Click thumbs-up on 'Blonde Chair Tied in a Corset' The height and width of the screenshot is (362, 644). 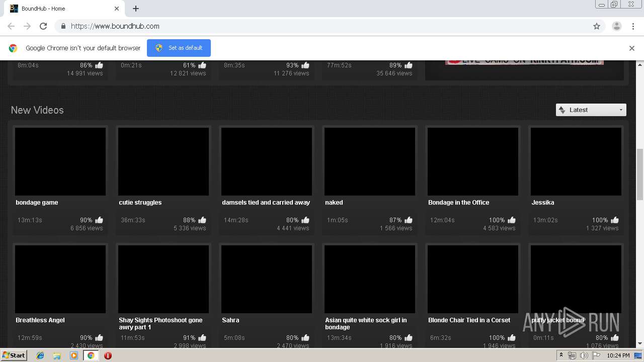tap(512, 338)
